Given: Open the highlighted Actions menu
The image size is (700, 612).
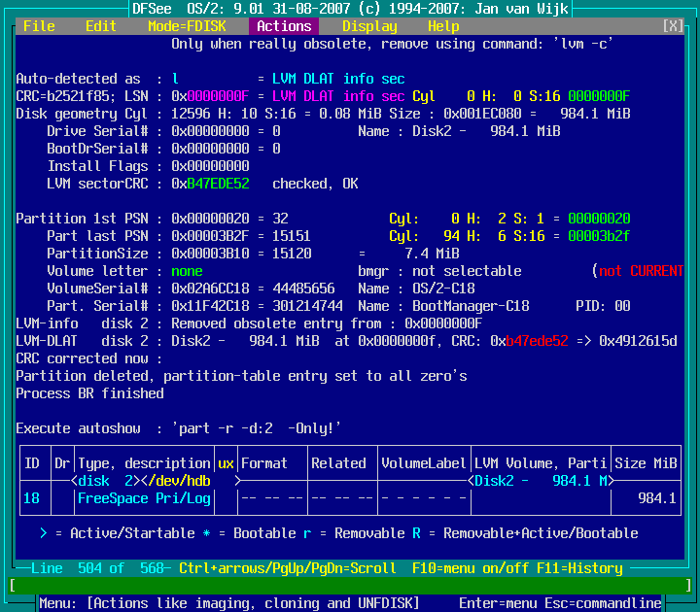Looking at the screenshot, I should [x=284, y=26].
